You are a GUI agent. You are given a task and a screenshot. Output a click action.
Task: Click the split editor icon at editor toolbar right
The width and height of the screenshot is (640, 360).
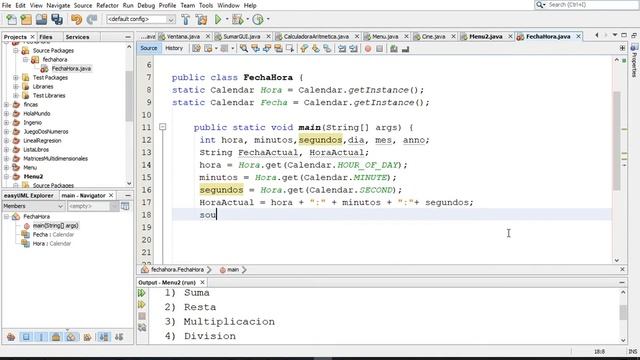coord(622,48)
